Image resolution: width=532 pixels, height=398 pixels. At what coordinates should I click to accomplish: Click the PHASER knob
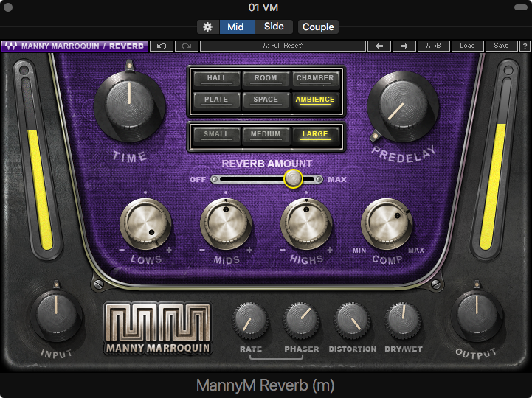[301, 321]
